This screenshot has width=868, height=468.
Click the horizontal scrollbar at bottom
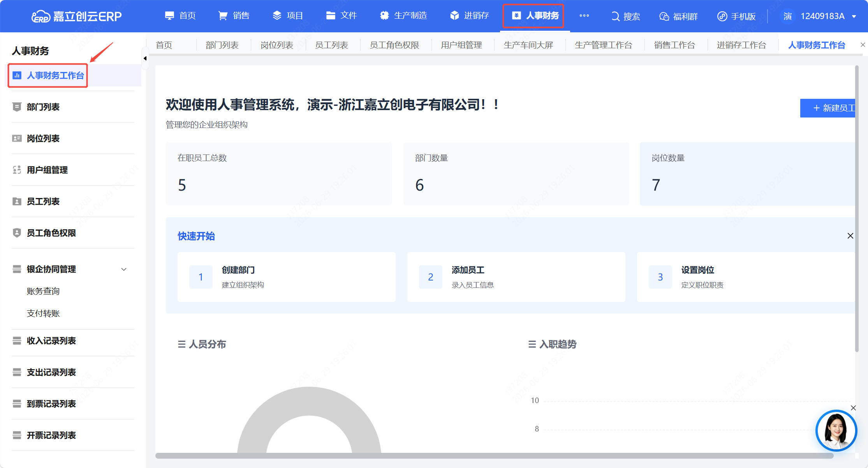click(495, 456)
